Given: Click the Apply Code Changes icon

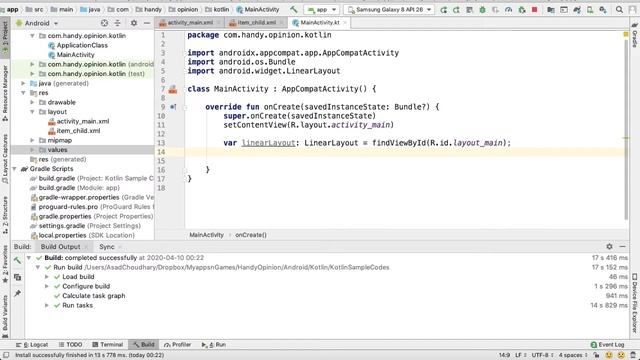Looking at the screenshot, I should click(469, 9).
